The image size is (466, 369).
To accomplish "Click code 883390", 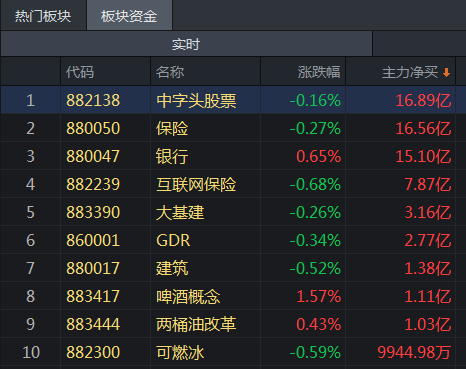I will pos(93,212).
